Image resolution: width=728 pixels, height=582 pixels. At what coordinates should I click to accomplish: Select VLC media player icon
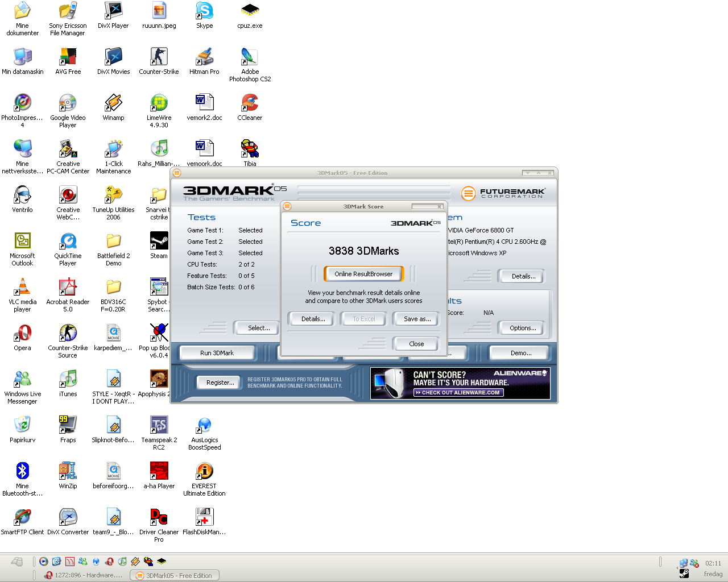click(22, 296)
